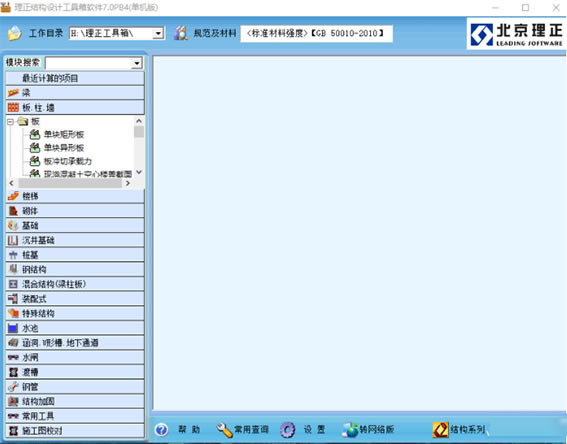567x444 pixels.
Task: Open the 模块搜索 dropdown arrow
Action: pyautogui.click(x=136, y=63)
